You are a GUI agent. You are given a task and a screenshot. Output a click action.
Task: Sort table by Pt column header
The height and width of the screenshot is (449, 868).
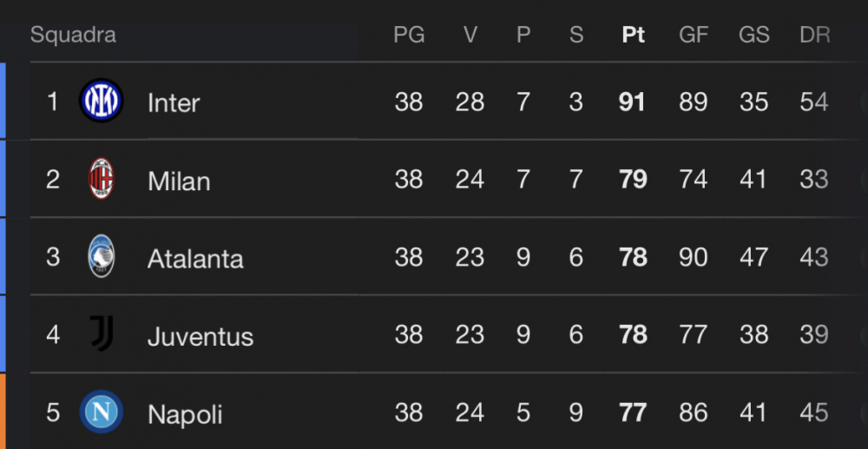point(634,35)
